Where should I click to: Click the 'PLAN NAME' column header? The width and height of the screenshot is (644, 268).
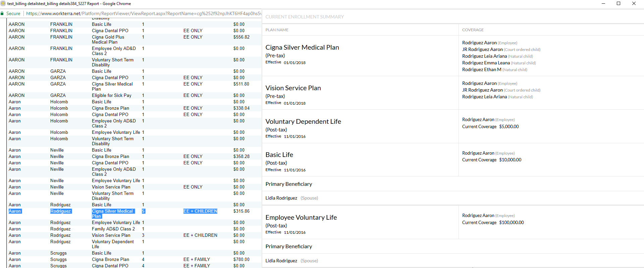pos(277,30)
